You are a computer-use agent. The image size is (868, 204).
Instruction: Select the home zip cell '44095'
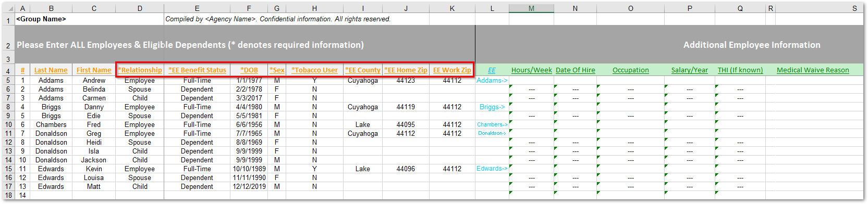[x=406, y=124]
